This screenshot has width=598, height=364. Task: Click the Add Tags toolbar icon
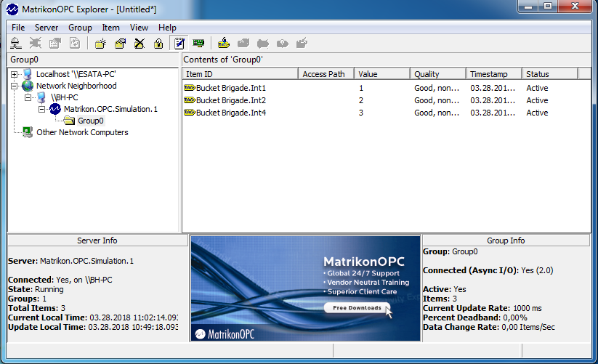224,44
